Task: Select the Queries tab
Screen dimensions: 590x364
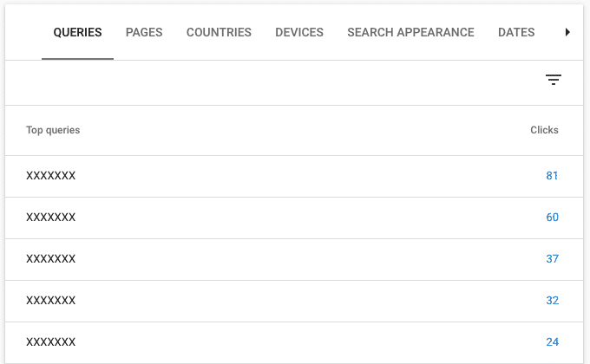Action: tap(77, 32)
